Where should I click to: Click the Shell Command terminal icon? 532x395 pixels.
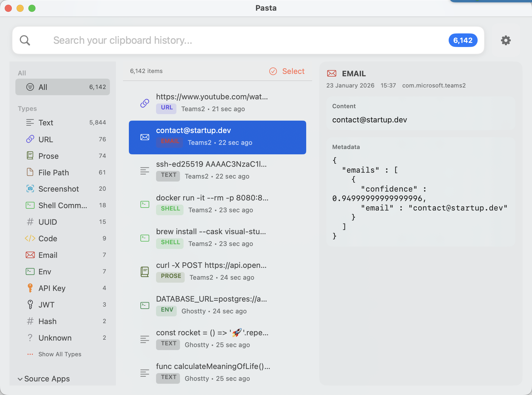click(x=30, y=205)
